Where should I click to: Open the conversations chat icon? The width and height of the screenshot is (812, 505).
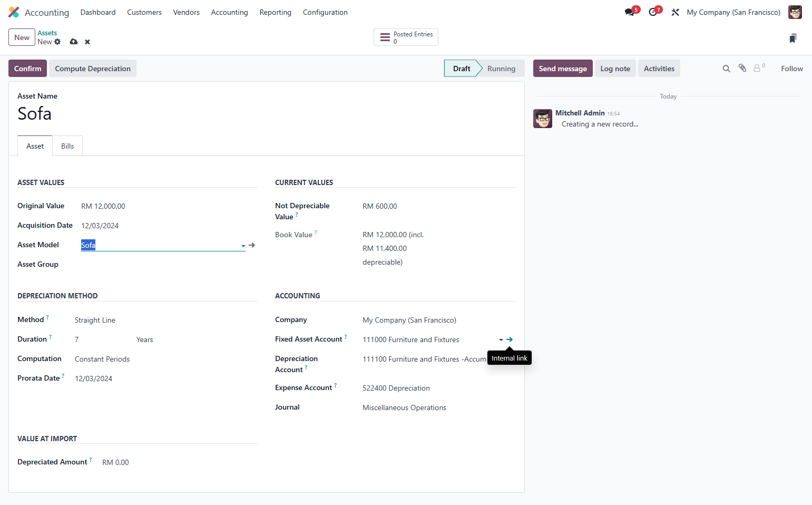click(x=630, y=12)
